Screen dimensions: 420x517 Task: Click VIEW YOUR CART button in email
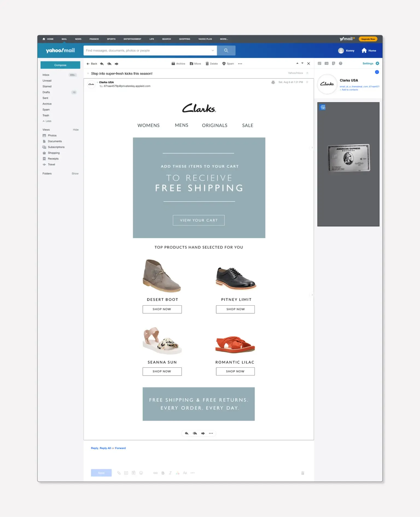[x=199, y=220]
